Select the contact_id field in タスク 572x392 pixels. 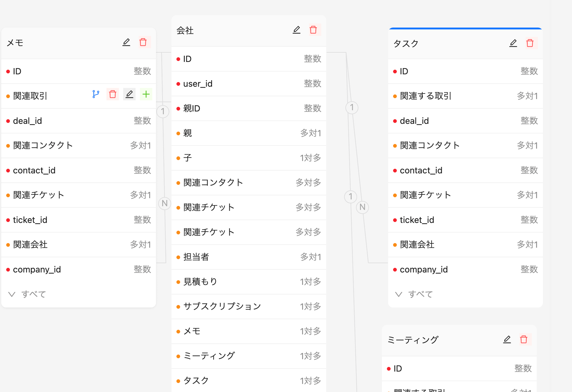point(466,170)
